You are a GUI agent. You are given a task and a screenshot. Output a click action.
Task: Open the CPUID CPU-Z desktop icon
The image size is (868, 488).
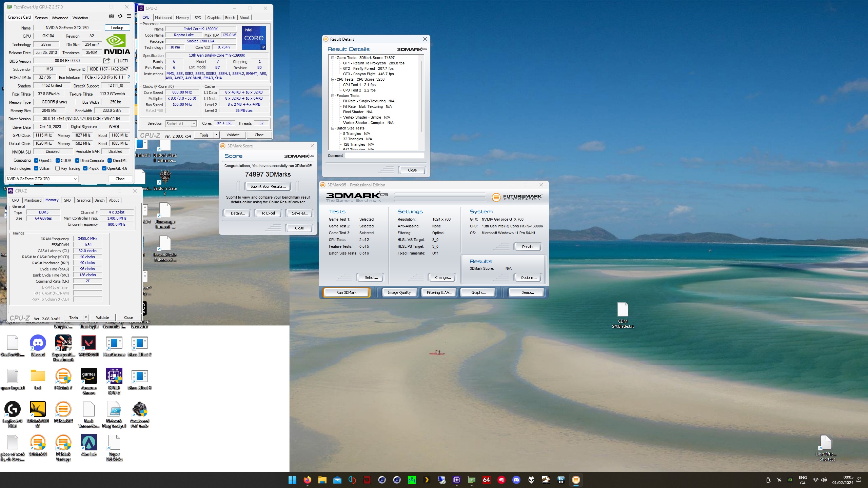tap(114, 381)
